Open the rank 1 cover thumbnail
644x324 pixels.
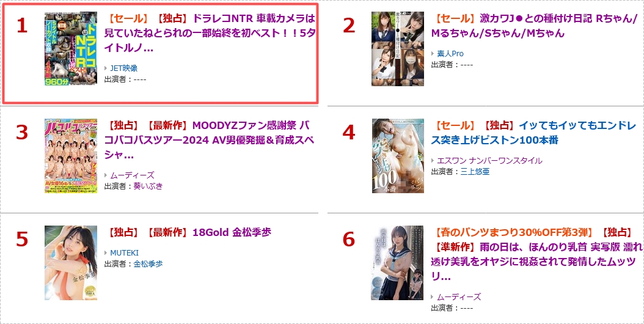[x=71, y=48]
